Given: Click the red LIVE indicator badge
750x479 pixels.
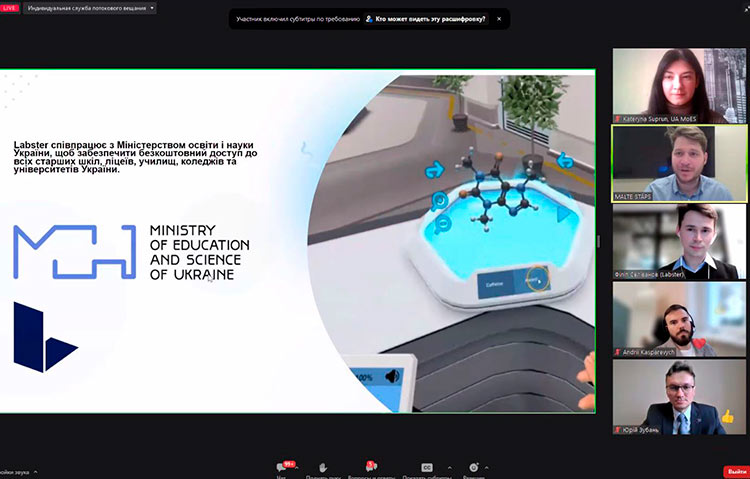Looking at the screenshot, I should 11,7.
